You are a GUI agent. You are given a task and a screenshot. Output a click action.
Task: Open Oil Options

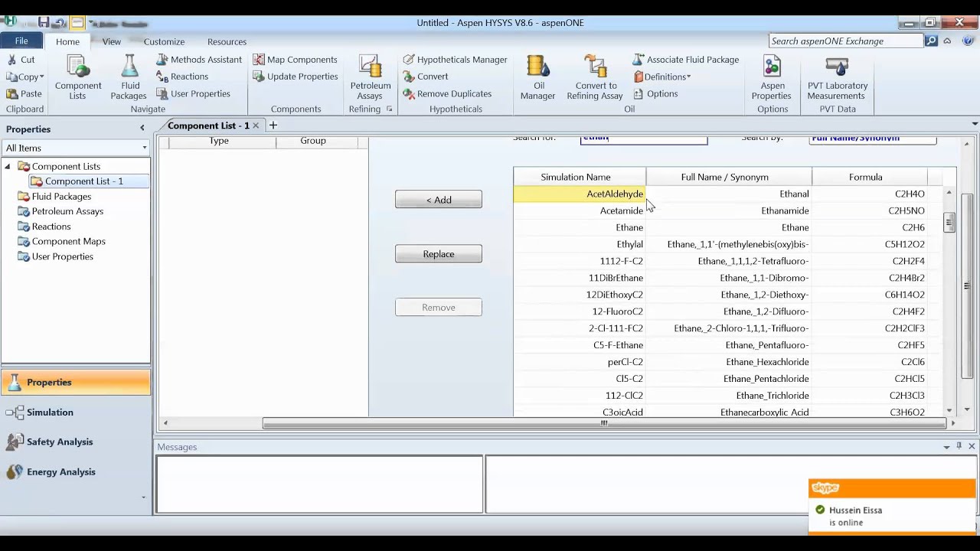pyautogui.click(x=655, y=93)
